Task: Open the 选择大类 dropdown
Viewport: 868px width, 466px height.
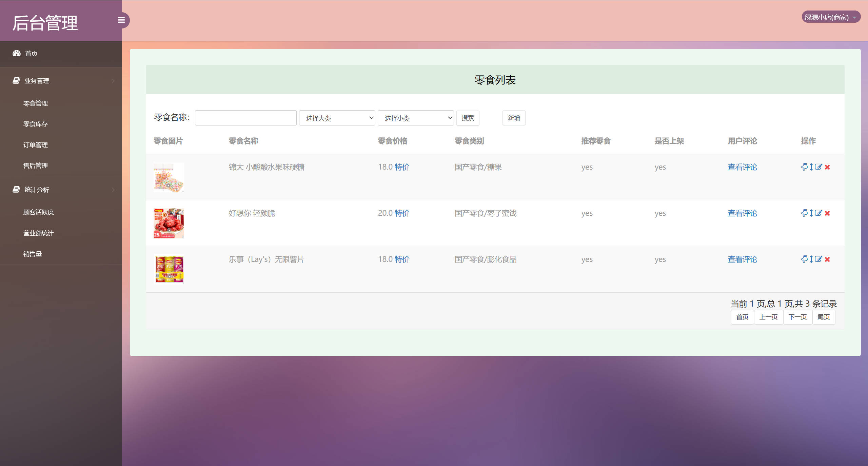Action: tap(337, 118)
